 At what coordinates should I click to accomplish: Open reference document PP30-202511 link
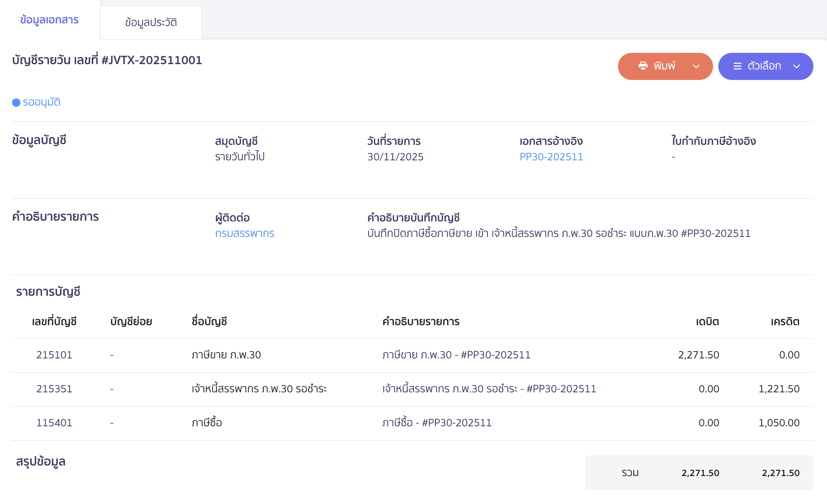tap(551, 157)
